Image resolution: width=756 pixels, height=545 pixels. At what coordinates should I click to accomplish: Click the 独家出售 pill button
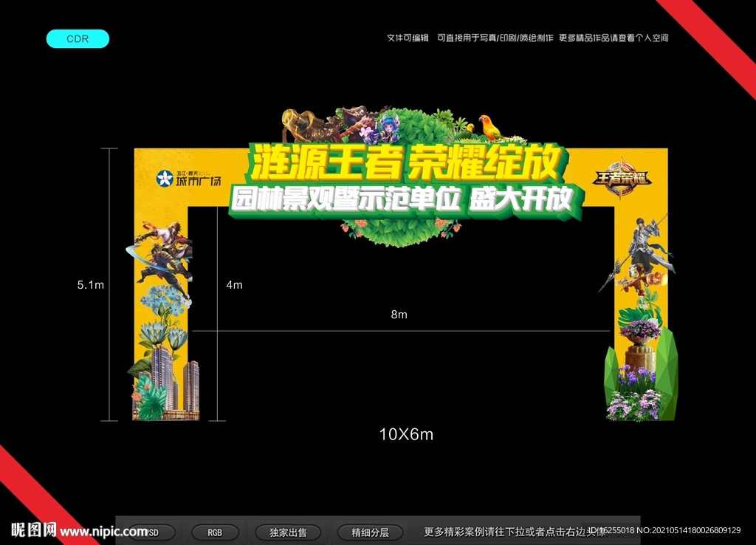pos(288,532)
